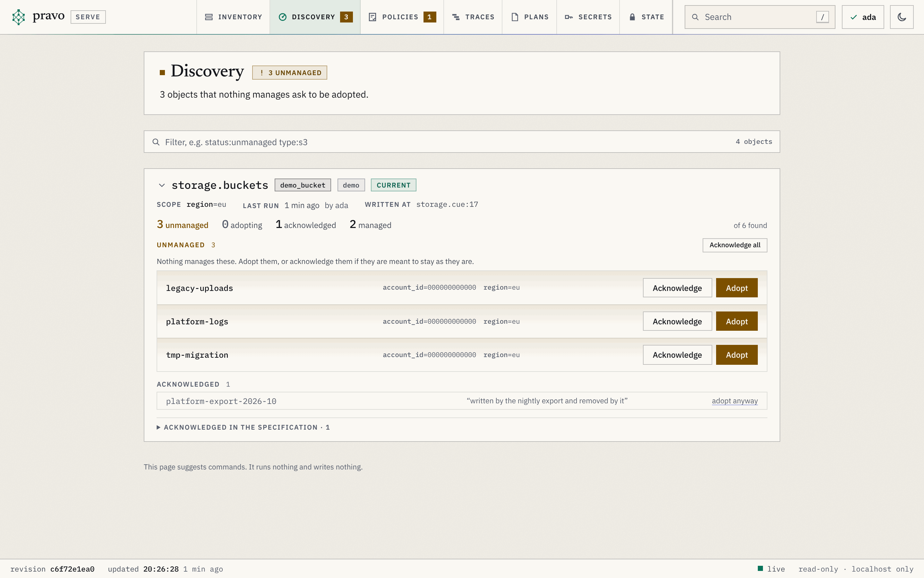
Task: Click the SERVE mode badge
Action: pos(88,17)
